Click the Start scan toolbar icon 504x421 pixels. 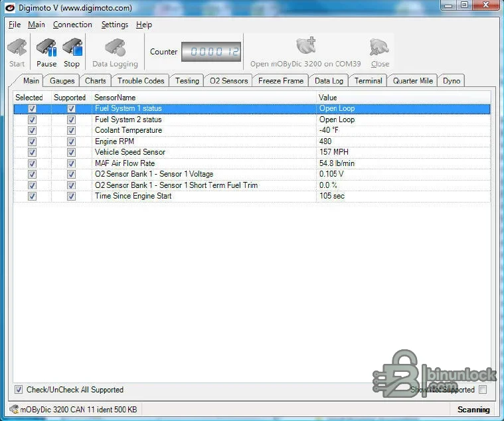17,48
